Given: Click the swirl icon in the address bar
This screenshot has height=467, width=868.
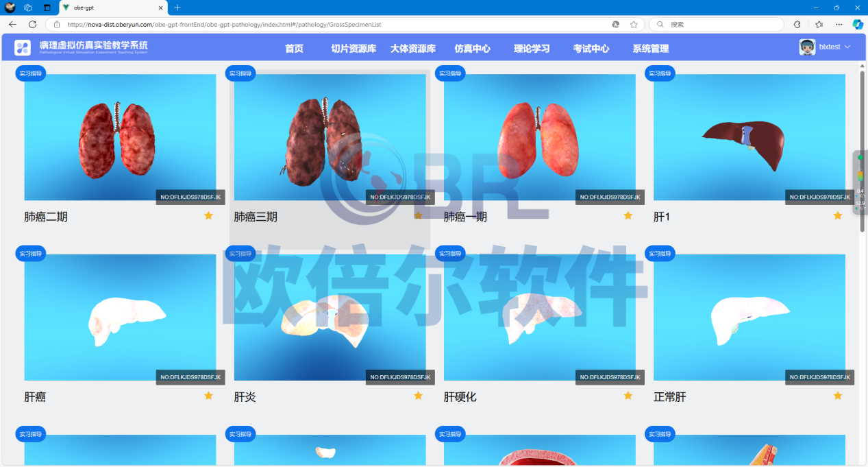Looking at the screenshot, I should [616, 24].
